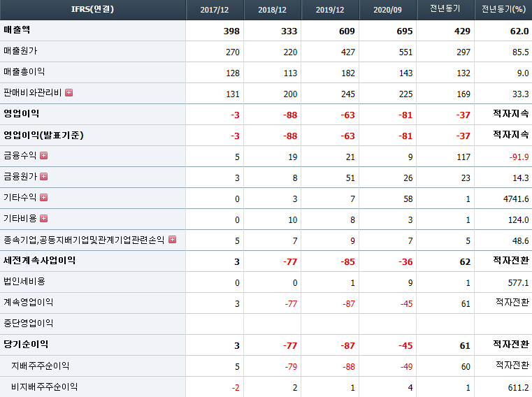Screen dimensions: 532x397
Task: Select the 비지배주주순이익 row label
Action: click(45, 387)
